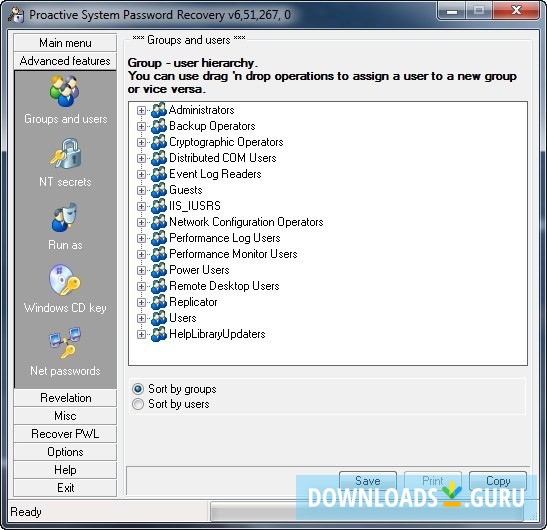This screenshot has width=547, height=530.
Task: Select the Power Users label in tree
Action: coord(199,270)
